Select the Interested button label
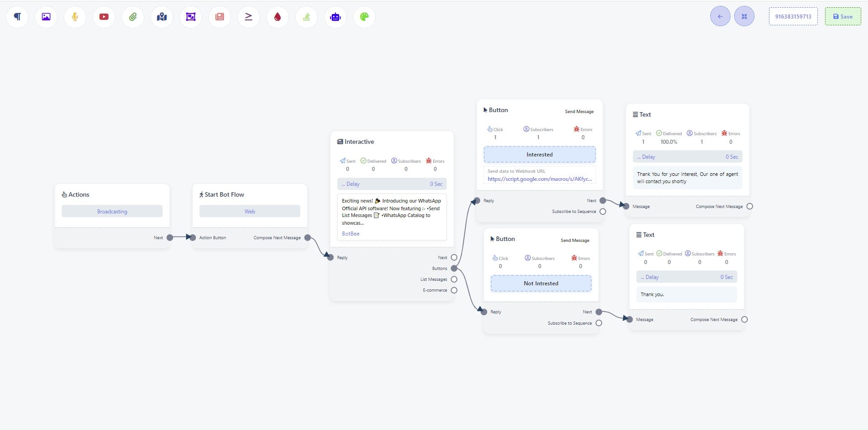 (539, 154)
